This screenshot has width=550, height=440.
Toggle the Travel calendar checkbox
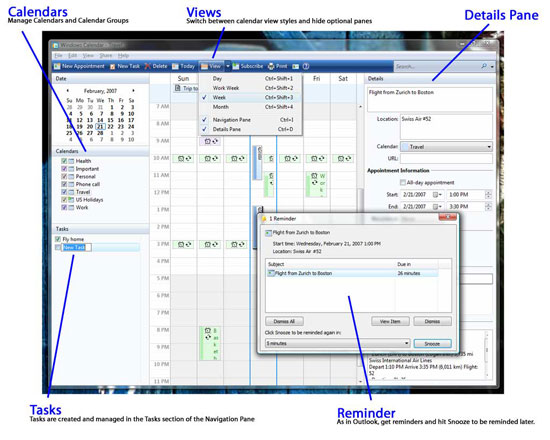[x=64, y=192]
